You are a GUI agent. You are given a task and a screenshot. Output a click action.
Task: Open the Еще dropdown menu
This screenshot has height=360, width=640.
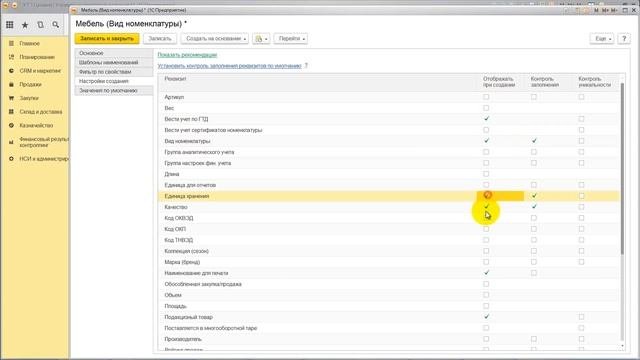(x=602, y=38)
